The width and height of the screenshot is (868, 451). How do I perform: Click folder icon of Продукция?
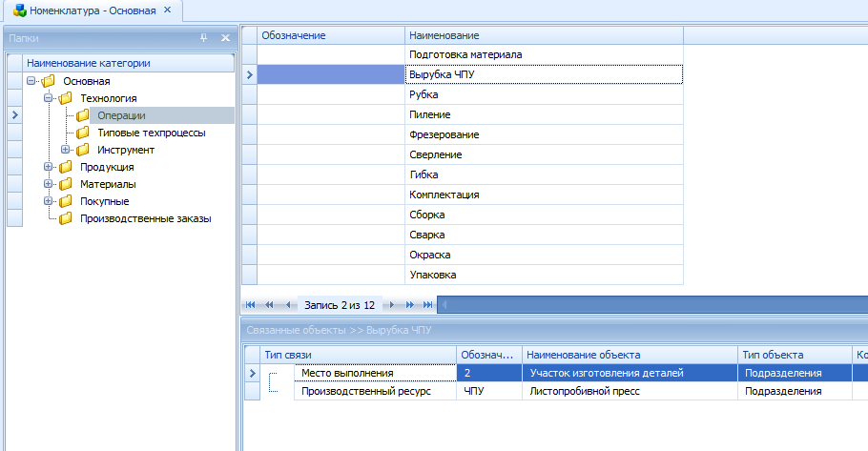65,167
